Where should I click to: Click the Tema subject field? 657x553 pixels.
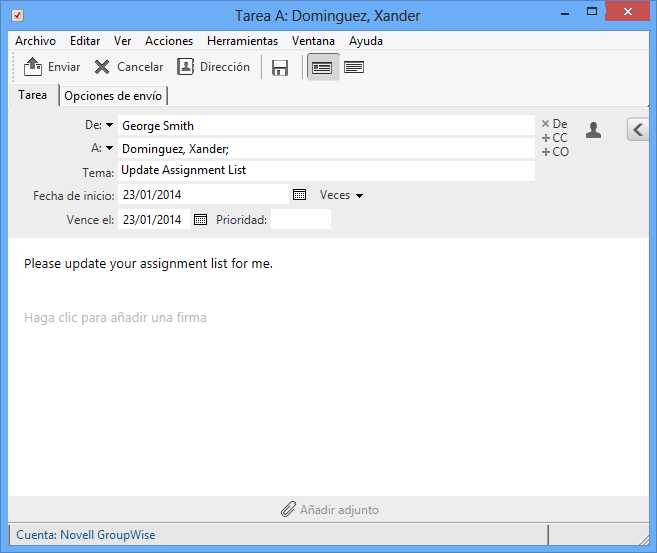[x=326, y=171]
